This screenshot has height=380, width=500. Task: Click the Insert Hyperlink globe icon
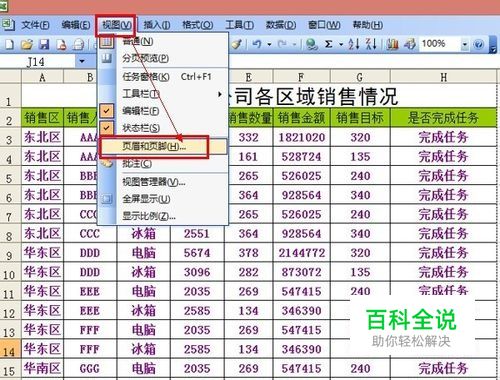pyautogui.click(x=312, y=44)
